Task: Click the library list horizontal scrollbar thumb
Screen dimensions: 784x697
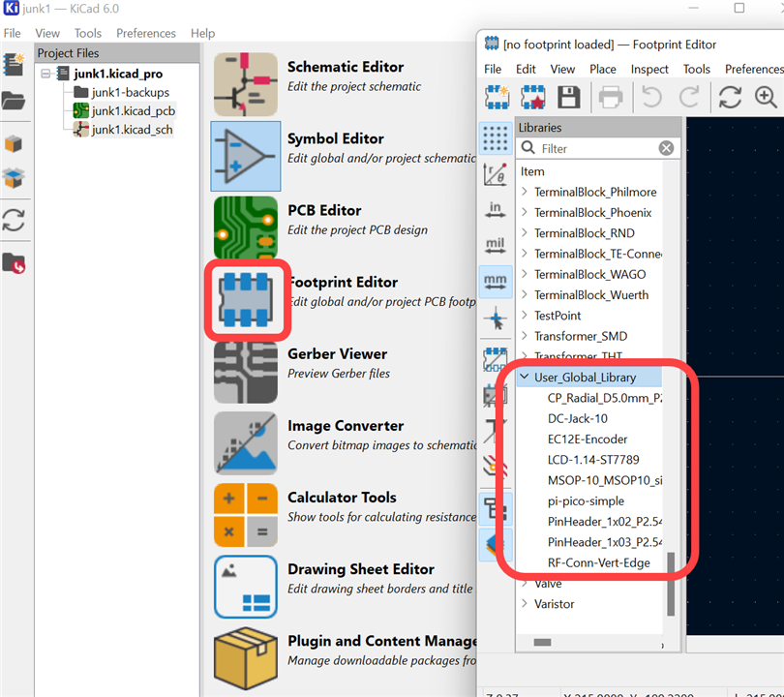Action: [542, 642]
